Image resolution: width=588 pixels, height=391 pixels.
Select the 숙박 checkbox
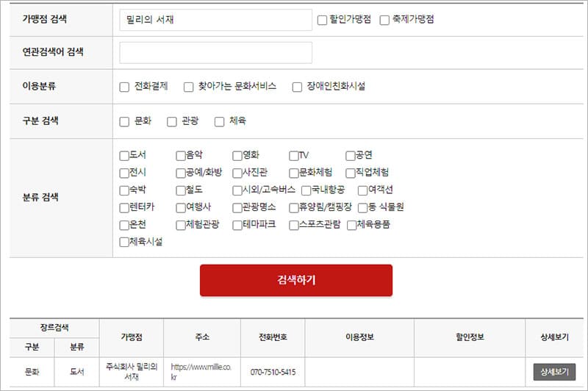click(124, 190)
